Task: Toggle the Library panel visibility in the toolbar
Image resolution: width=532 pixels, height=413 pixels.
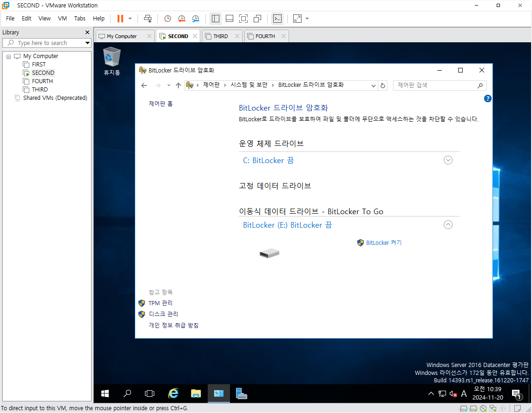Action: [x=216, y=19]
